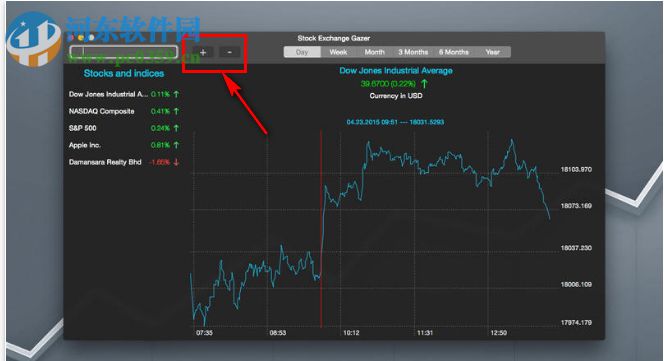Click the green up arrow beside NASDAQ Composite
This screenshot has height=361, width=664.
176,111
